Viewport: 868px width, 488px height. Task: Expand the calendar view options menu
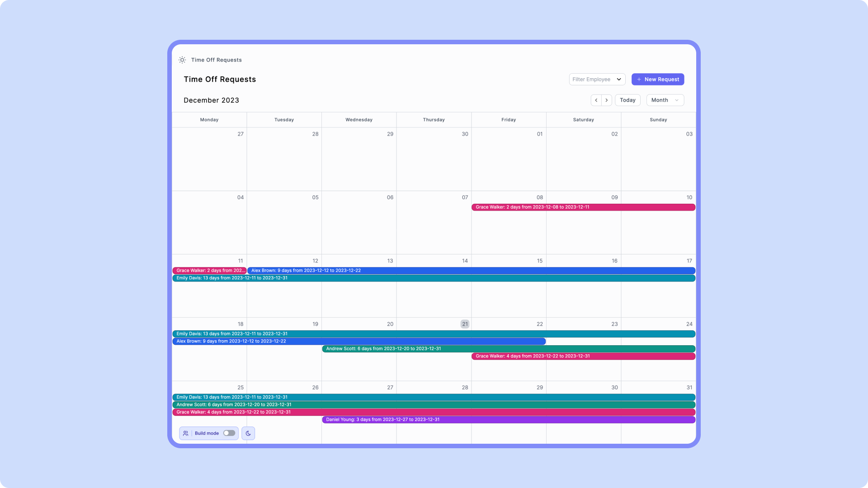(x=665, y=100)
